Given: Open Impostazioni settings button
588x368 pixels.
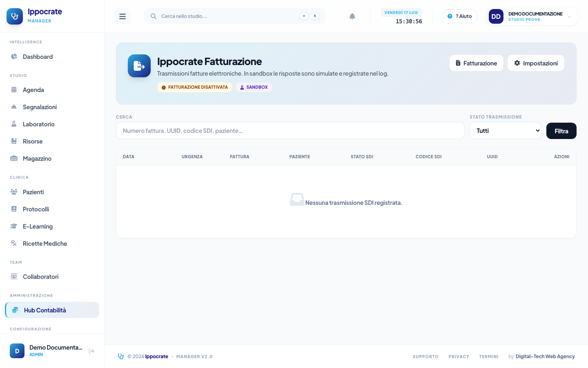Looking at the screenshot, I should click(536, 63).
